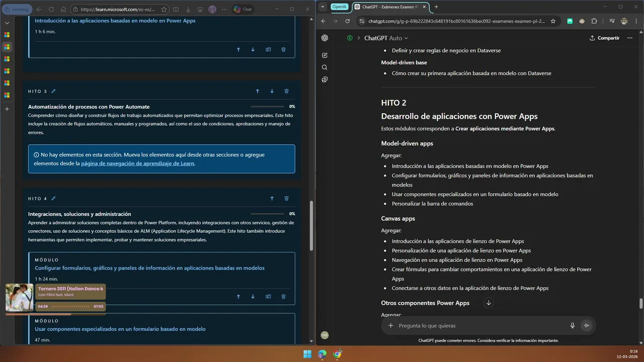This screenshot has width=644, height=362.
Task: Open Configurar formularios, gráficos y paneles link
Action: 149,268
